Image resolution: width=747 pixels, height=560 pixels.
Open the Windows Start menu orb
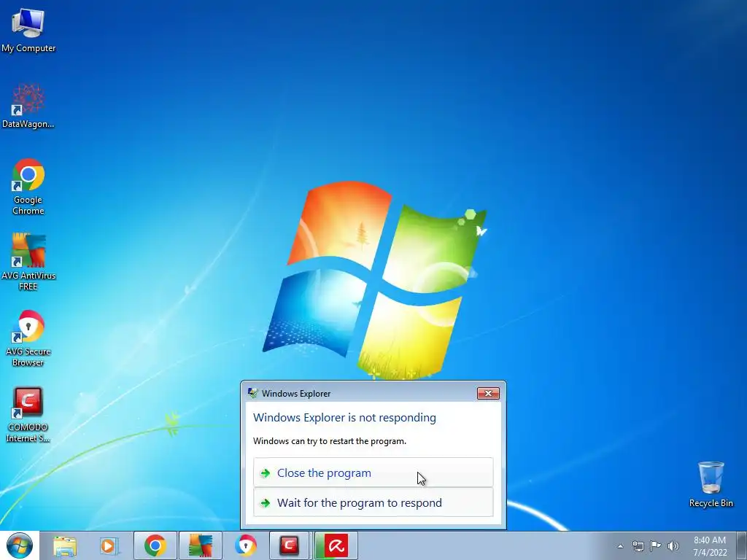[x=20, y=545]
